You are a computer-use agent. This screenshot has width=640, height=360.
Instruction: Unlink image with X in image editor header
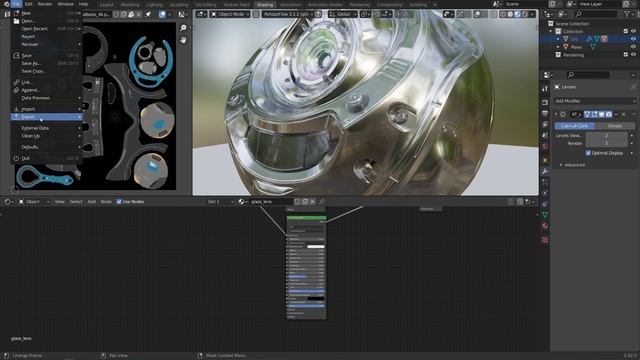click(138, 14)
